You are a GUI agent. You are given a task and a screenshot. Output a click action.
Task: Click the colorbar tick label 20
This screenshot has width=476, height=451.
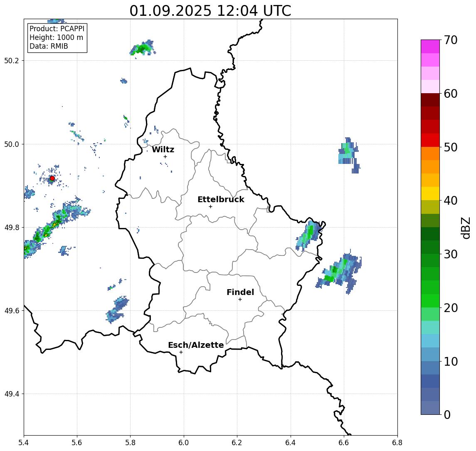coord(451,308)
